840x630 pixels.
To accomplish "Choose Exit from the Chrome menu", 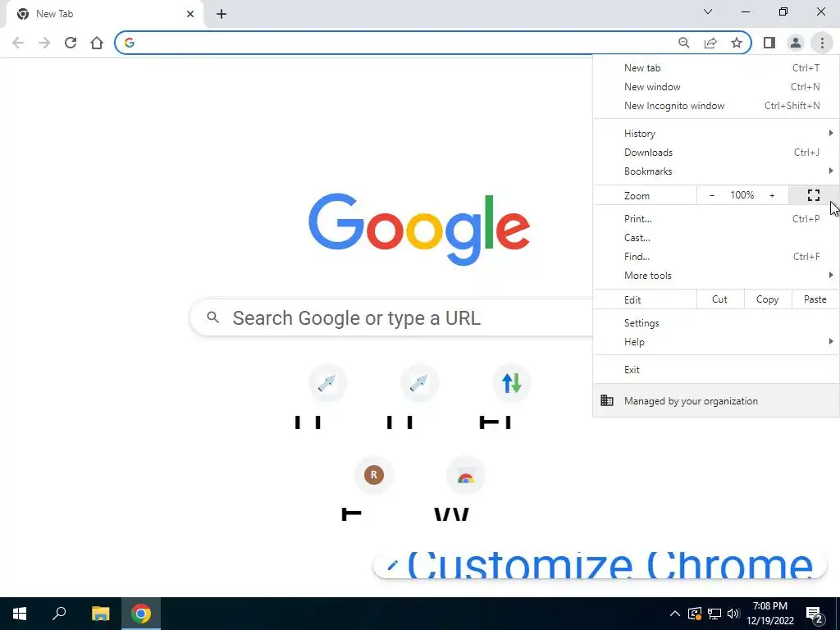I will (715, 370).
